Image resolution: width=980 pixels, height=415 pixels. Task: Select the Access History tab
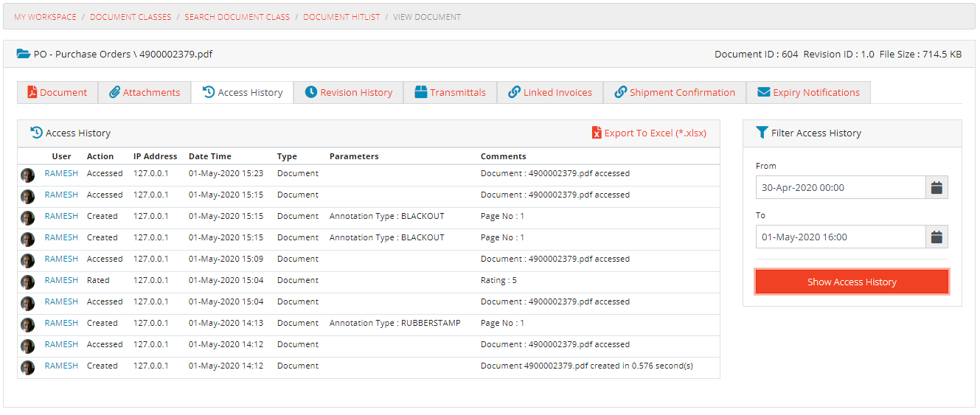[243, 92]
